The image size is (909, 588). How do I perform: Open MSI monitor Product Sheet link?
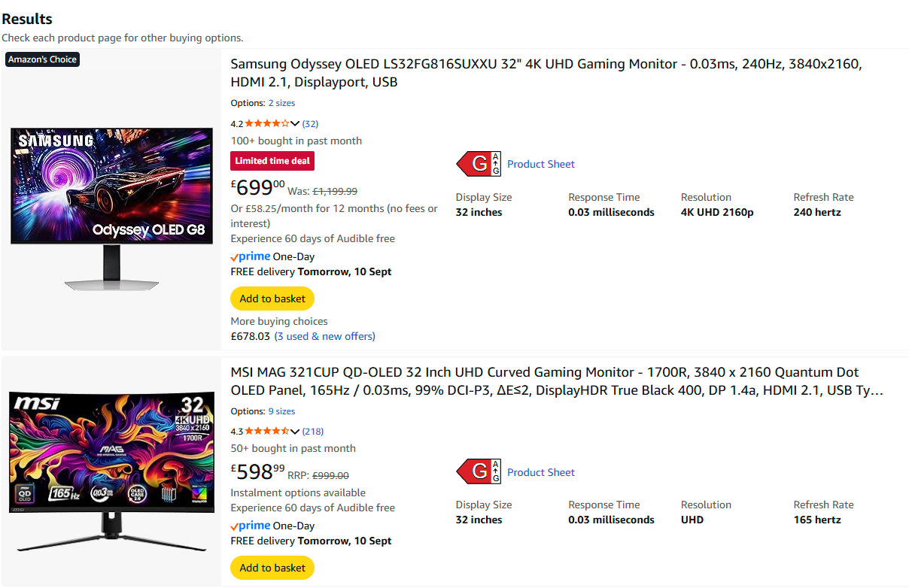tap(541, 472)
